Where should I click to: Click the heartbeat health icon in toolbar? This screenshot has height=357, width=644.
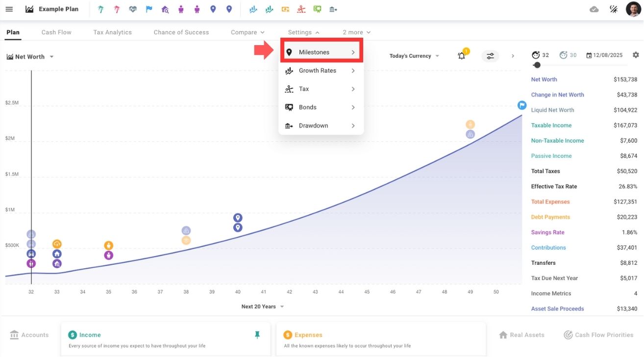(133, 9)
